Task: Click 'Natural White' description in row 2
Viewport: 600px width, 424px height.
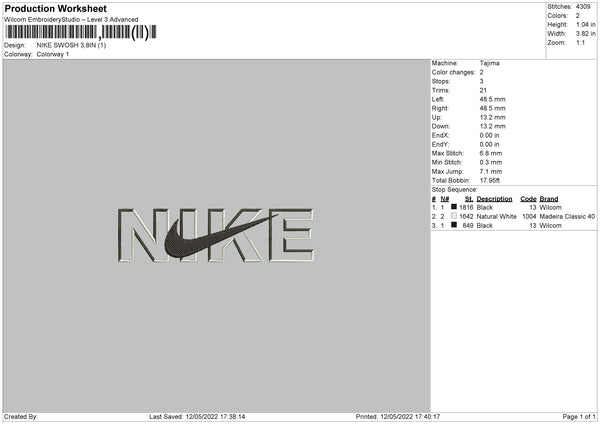Action: click(x=496, y=217)
